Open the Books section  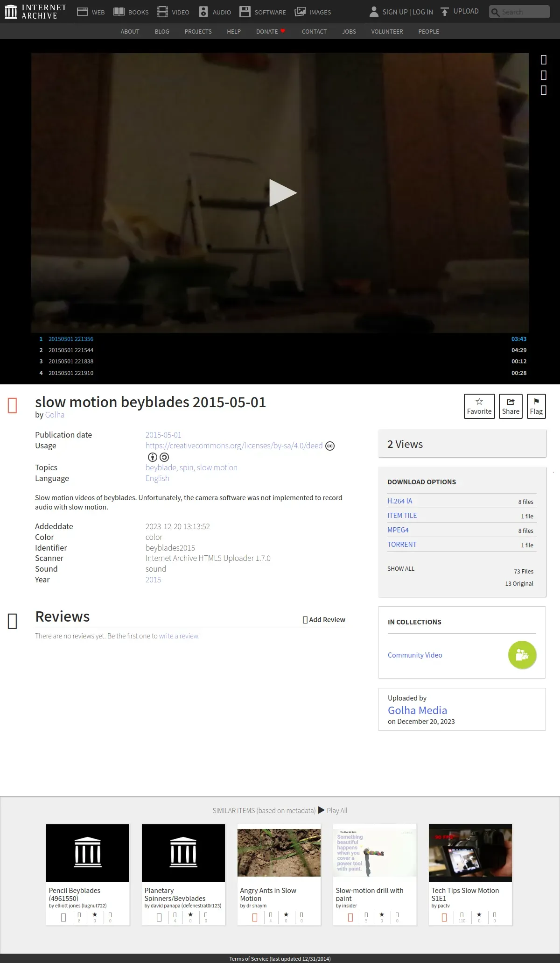131,12
